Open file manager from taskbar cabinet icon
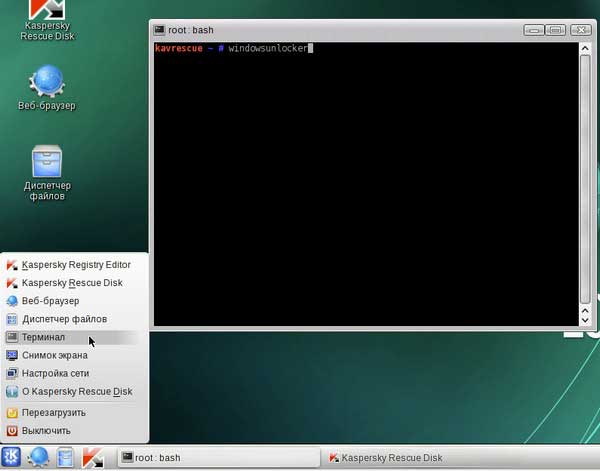The height and width of the screenshot is (471, 600). [65, 457]
